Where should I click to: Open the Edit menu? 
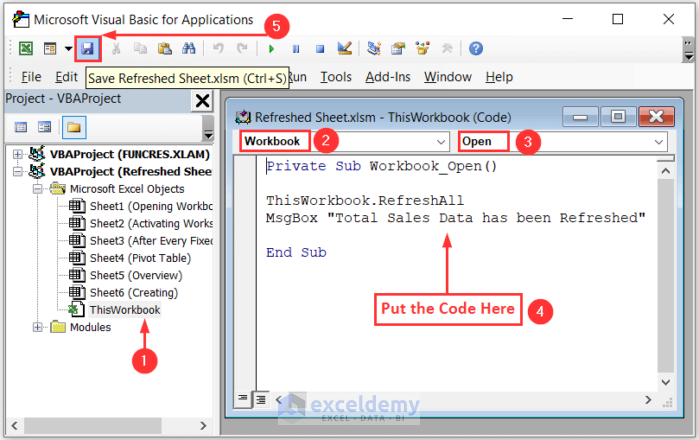tap(66, 77)
